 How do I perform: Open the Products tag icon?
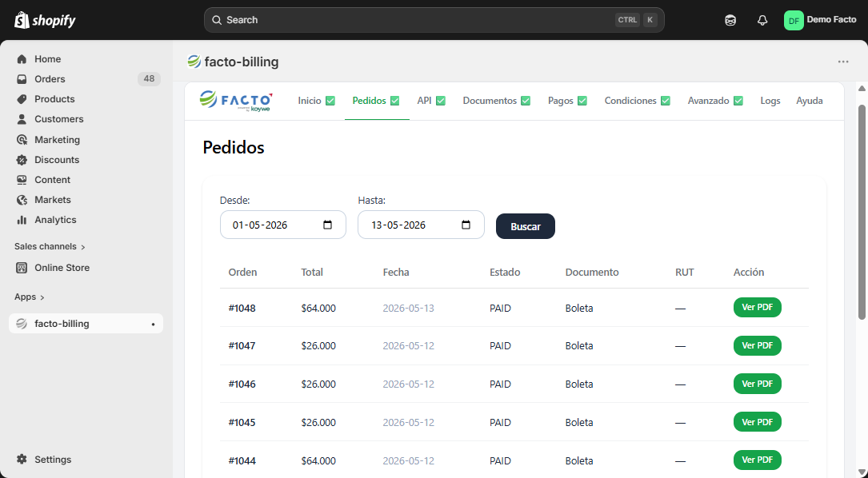[22, 99]
